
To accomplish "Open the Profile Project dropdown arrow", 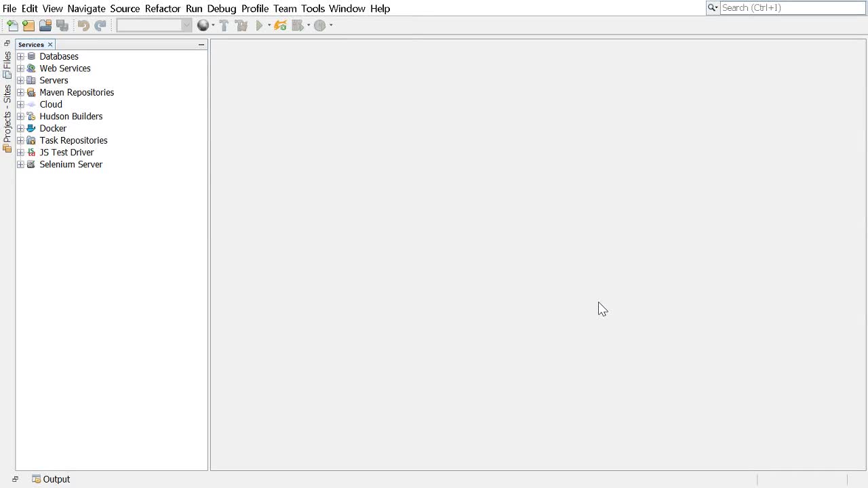I will tap(331, 25).
